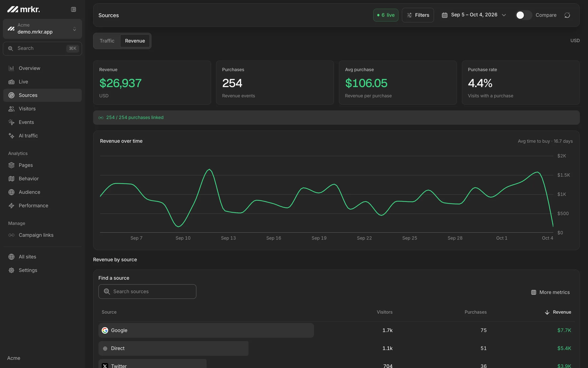The width and height of the screenshot is (588, 368).
Task: Refresh the sources data
Action: 567,15
